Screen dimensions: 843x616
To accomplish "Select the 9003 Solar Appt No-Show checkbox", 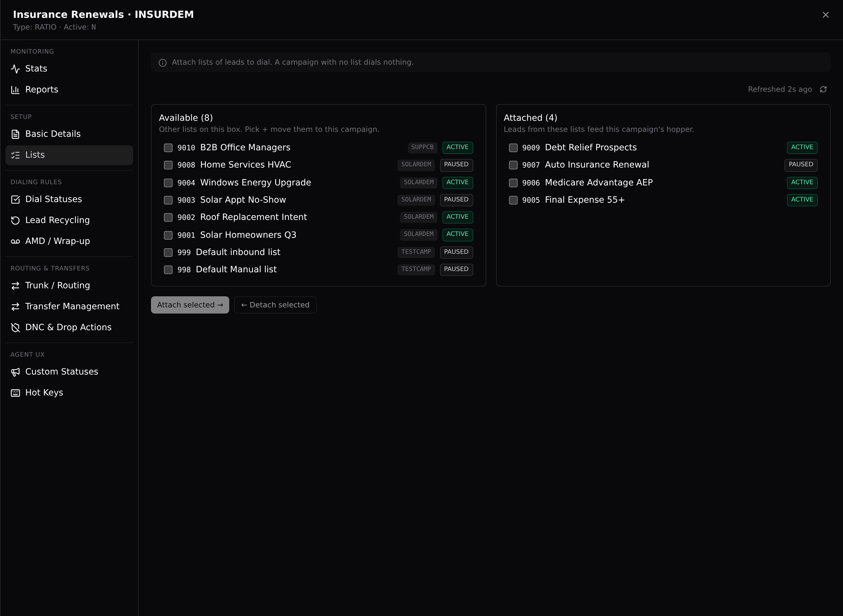I will (168, 200).
